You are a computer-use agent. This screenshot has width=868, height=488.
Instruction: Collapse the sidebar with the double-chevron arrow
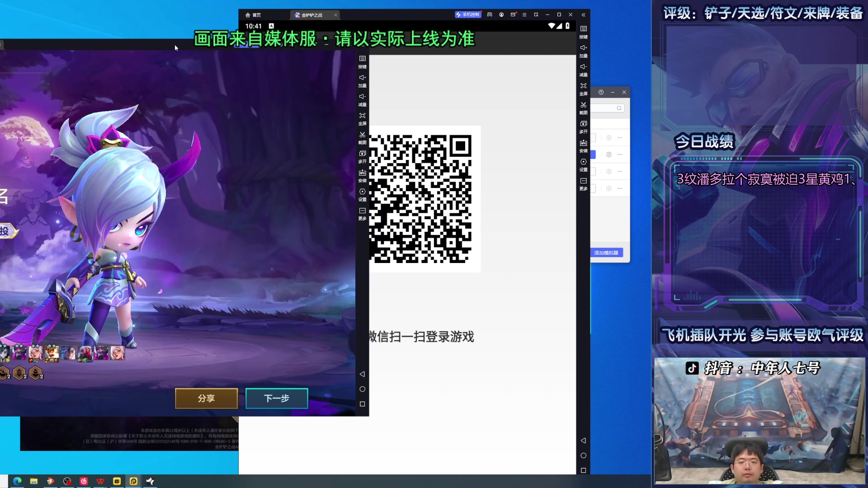coord(583,14)
